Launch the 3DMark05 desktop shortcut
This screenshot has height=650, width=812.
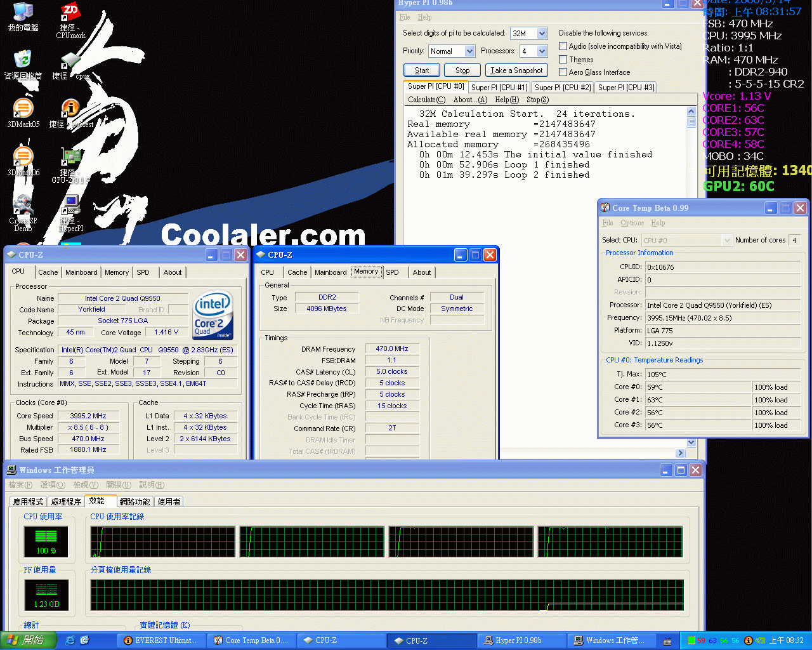pyautogui.click(x=23, y=114)
